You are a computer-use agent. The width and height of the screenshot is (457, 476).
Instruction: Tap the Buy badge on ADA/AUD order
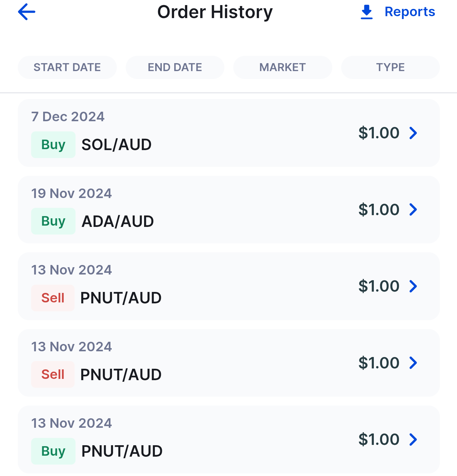53,221
